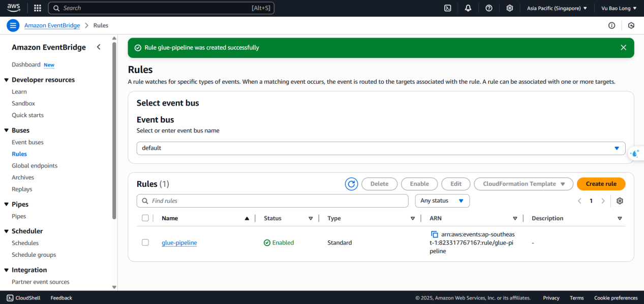Open the AWS services grid menu
This screenshot has height=304, width=644.
38,8
